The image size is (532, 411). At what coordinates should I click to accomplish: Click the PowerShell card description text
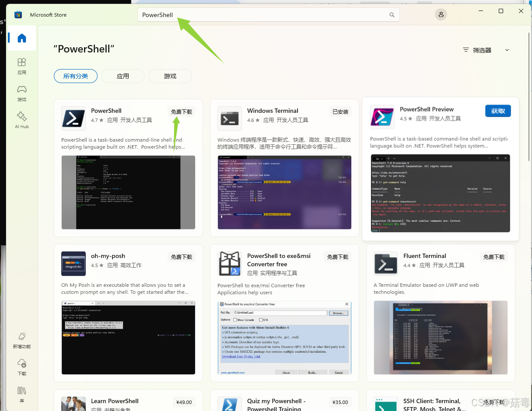click(123, 143)
